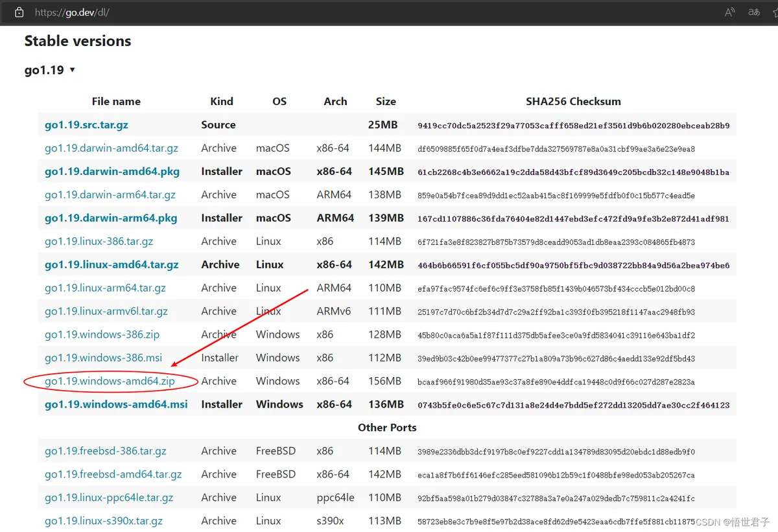Download go1.19.linux-amd64.tar.gz archive
The width and height of the screenshot is (778, 532).
point(112,265)
